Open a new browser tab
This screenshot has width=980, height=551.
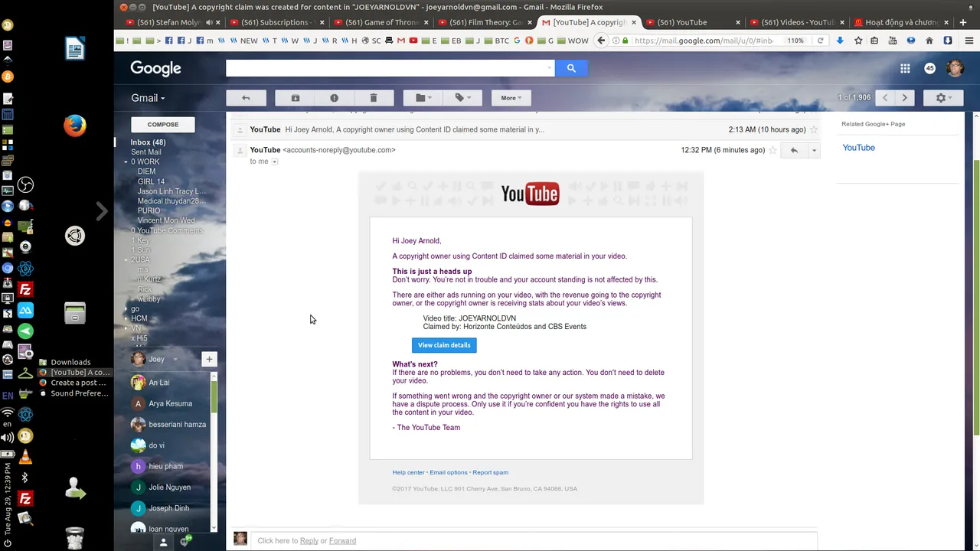pyautogui.click(x=963, y=22)
